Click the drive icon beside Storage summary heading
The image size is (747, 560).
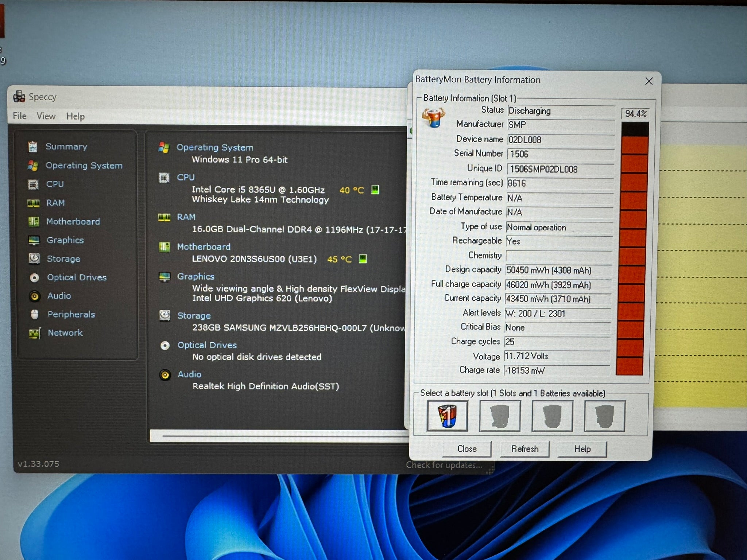point(165,316)
